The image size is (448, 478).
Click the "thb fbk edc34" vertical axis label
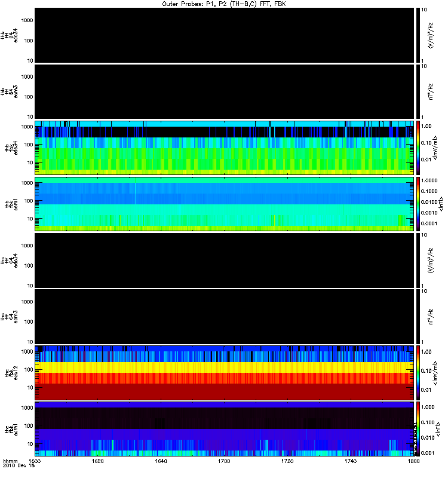pyautogui.click(x=11, y=148)
